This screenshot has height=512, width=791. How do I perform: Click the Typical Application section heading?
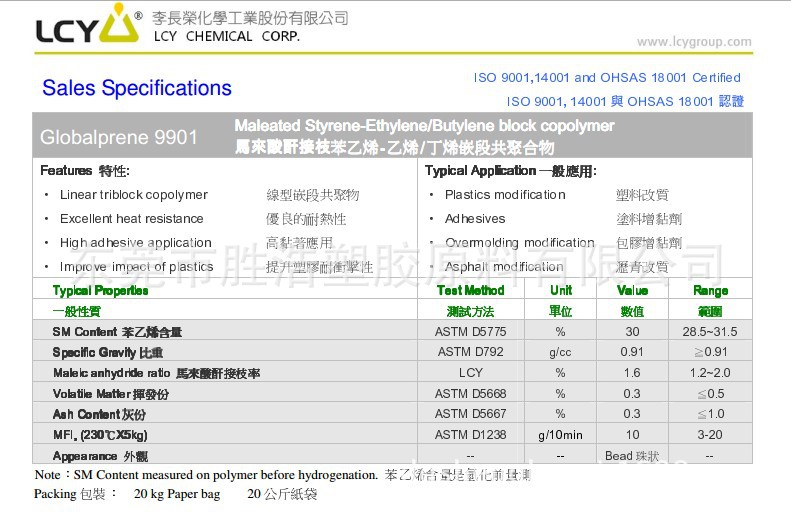pos(510,171)
